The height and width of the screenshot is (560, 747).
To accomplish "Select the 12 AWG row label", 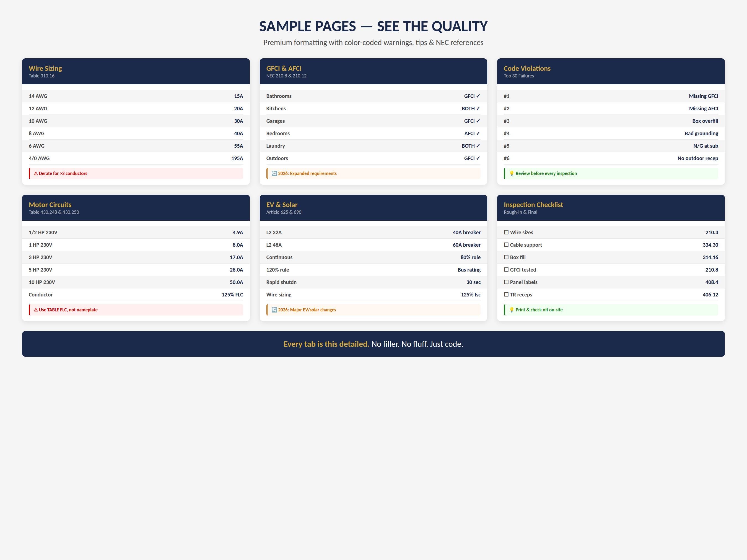I will point(38,109).
